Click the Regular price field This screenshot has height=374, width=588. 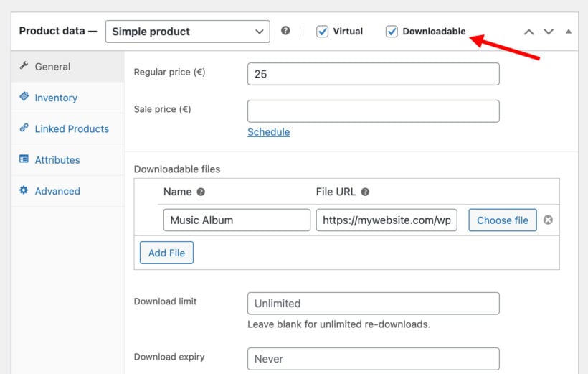click(x=374, y=74)
